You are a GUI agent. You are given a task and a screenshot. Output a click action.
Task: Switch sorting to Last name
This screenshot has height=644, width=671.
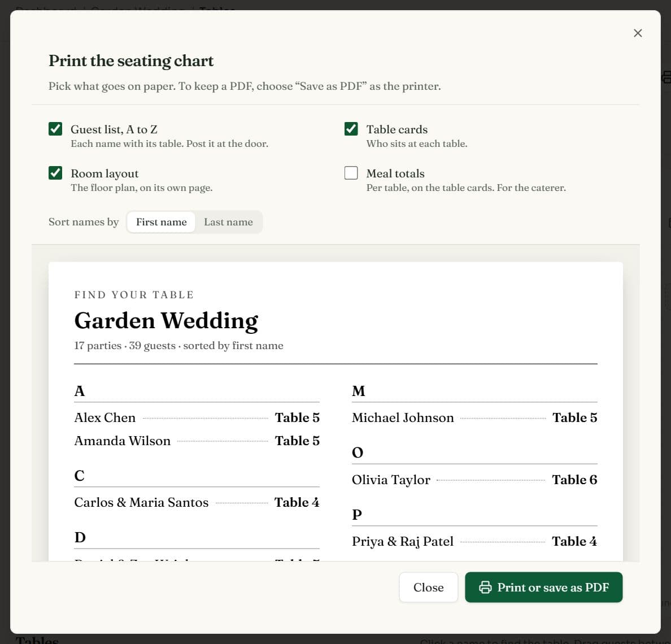pos(228,222)
